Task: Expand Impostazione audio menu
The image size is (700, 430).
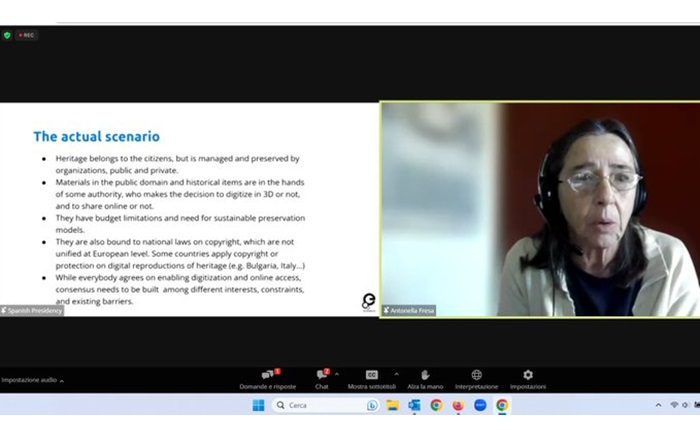Action: click(32, 380)
